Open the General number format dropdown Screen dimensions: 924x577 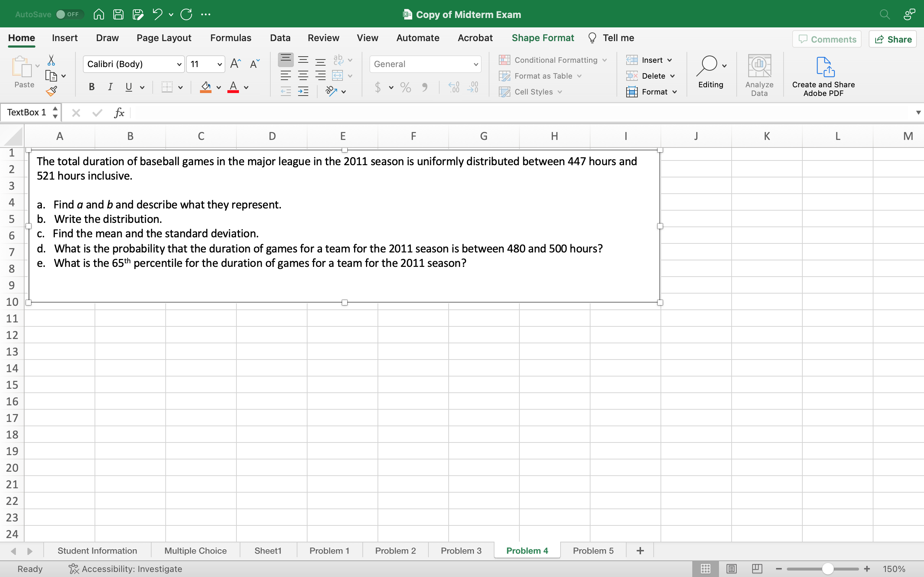pyautogui.click(x=475, y=64)
